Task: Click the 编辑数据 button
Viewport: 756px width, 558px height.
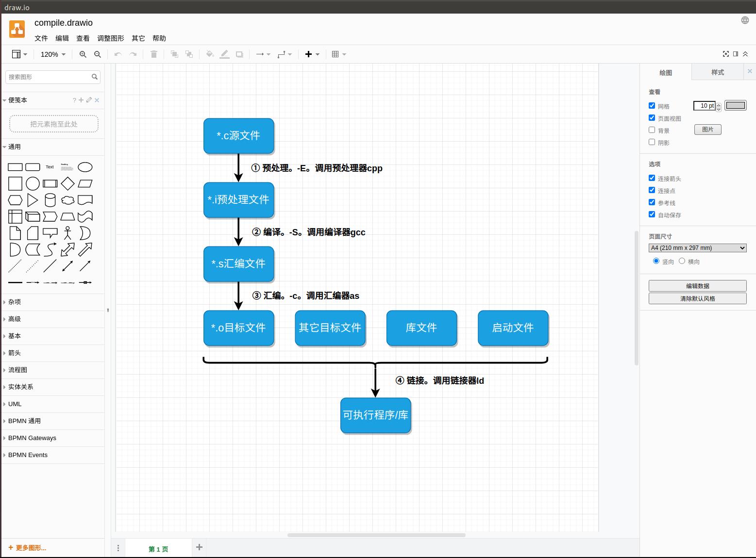Action: click(697, 286)
